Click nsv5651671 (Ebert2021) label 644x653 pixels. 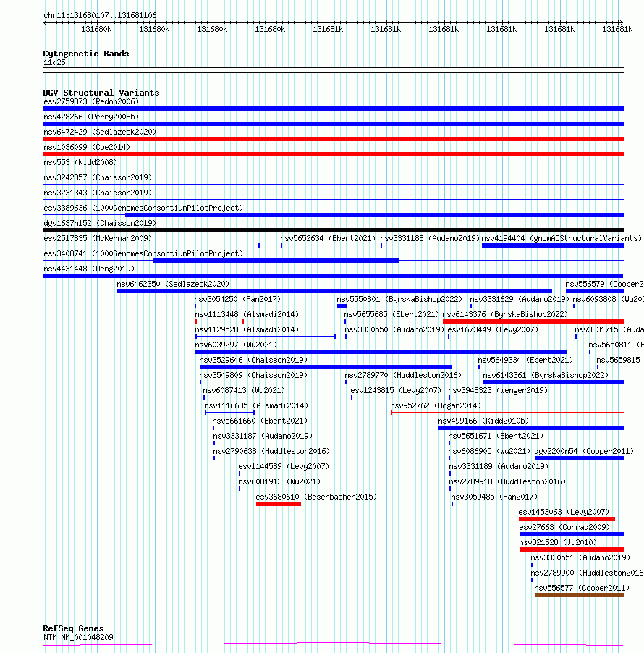click(496, 436)
